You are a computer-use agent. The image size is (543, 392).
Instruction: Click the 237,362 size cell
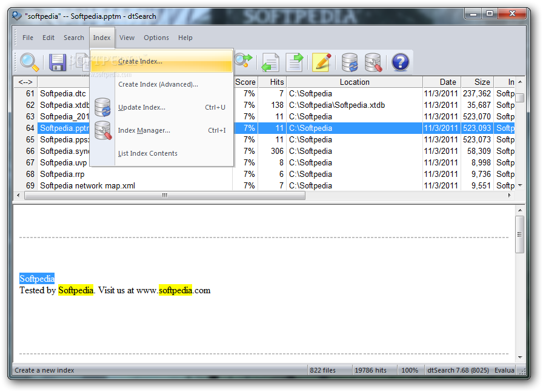(477, 93)
